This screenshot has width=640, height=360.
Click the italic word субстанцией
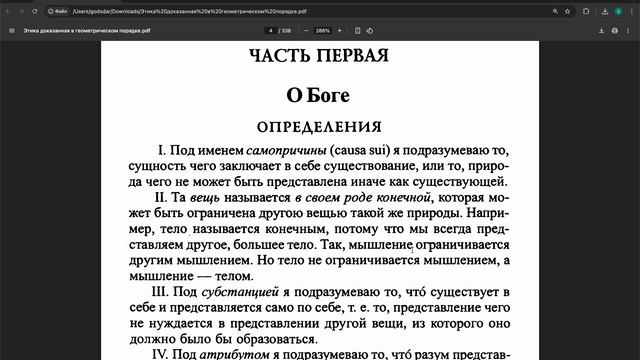coord(240,292)
